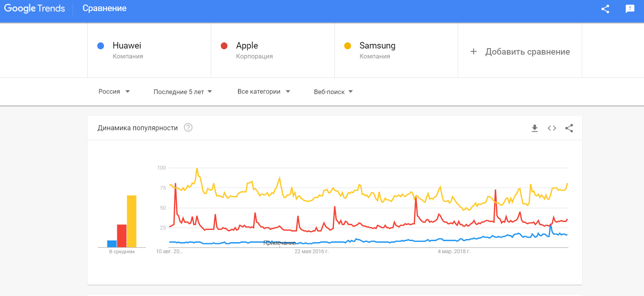Click the Сравнение menu title
This screenshot has height=296, width=644.
(x=104, y=8)
